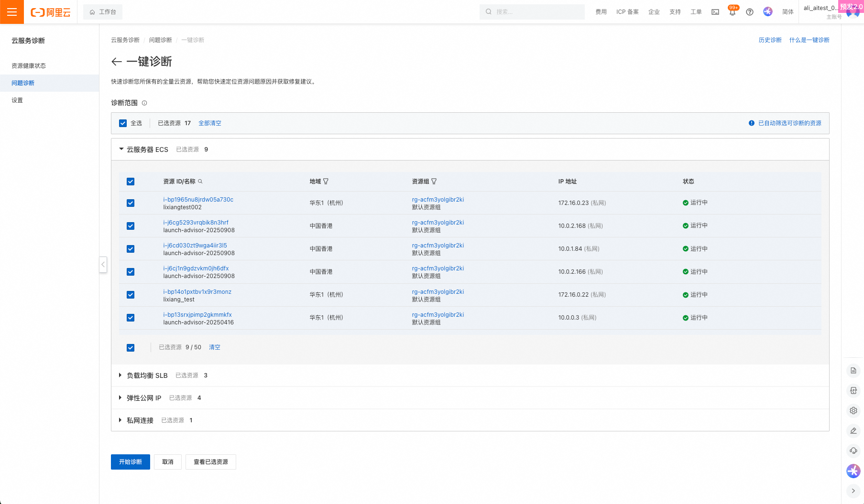Click IP address 172.16.0.23 cell
The height and width of the screenshot is (504, 864).
point(582,203)
